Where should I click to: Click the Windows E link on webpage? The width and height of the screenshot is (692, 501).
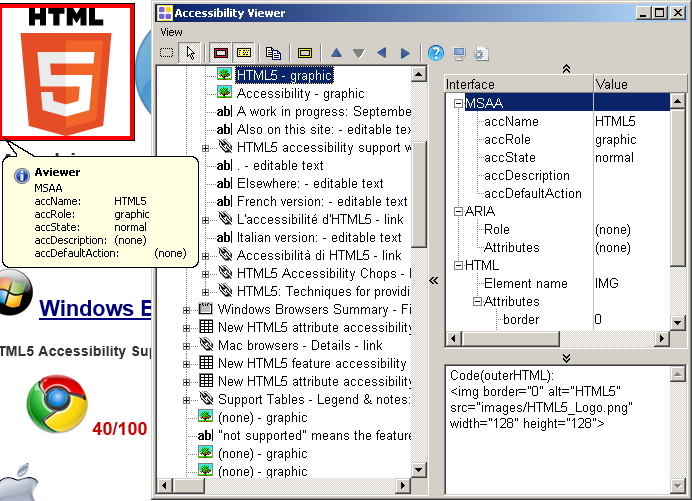95,309
